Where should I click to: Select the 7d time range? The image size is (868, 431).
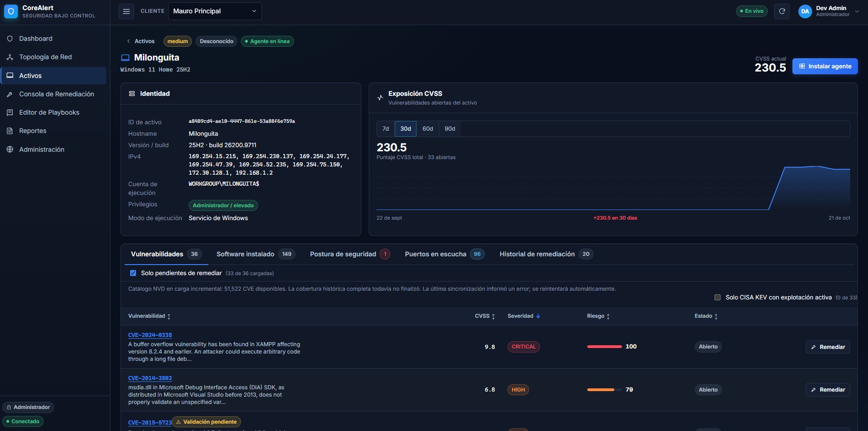386,129
